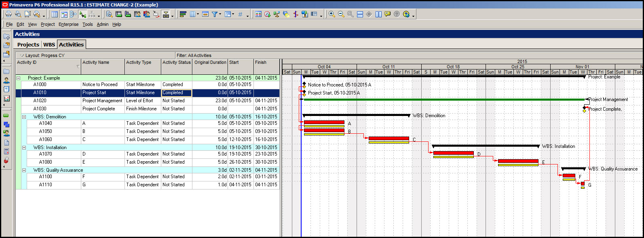
Task: Click the green Project Management Gantt bar
Action: (443, 99)
